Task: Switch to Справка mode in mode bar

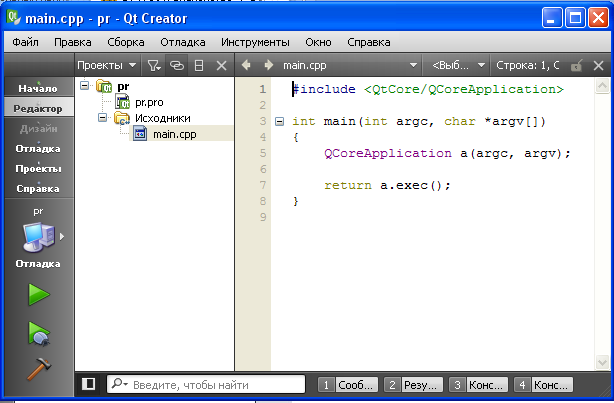Action: (38, 188)
